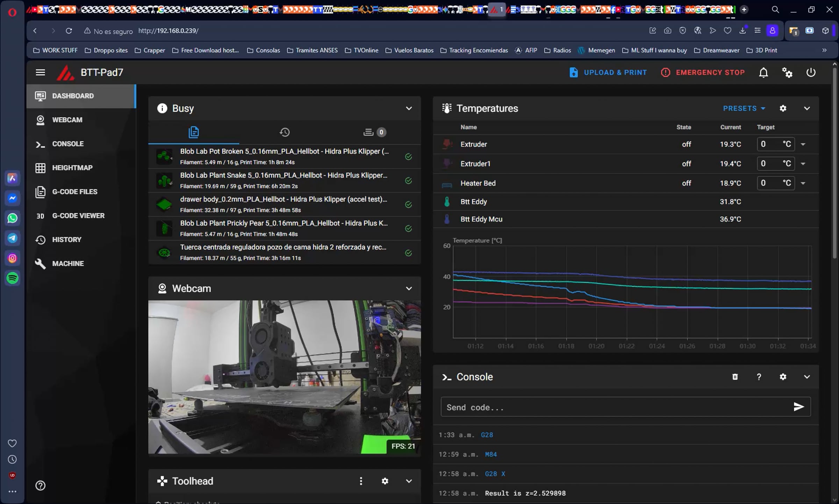Click the send command arrow
This screenshot has height=504, width=839.
799,407
